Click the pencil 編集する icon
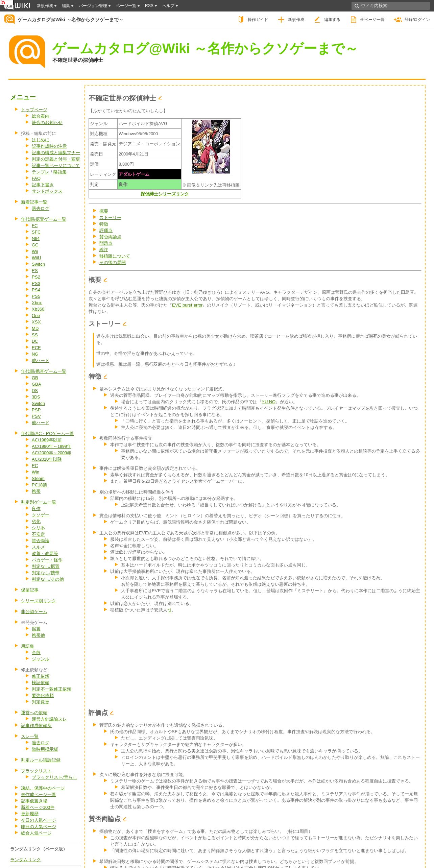Image resolution: width=434 pixels, height=868 pixels. click(317, 20)
